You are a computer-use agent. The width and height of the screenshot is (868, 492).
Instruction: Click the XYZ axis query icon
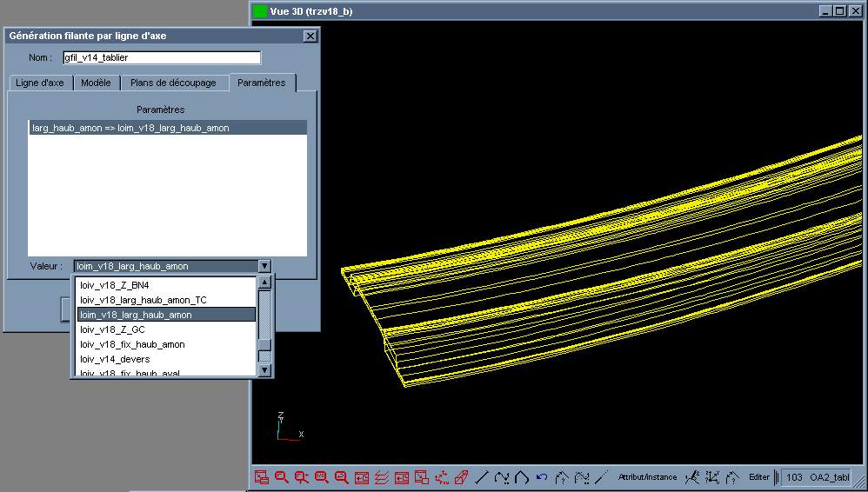pyautogui.click(x=712, y=477)
